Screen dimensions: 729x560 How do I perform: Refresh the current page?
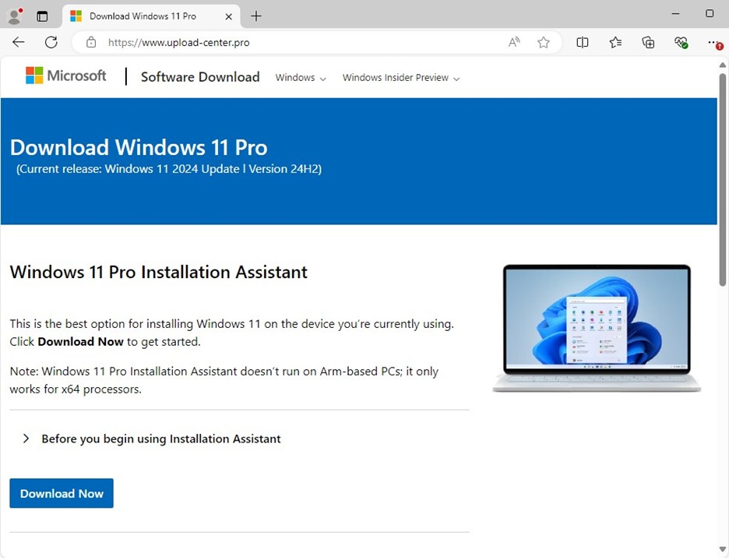pos(51,42)
